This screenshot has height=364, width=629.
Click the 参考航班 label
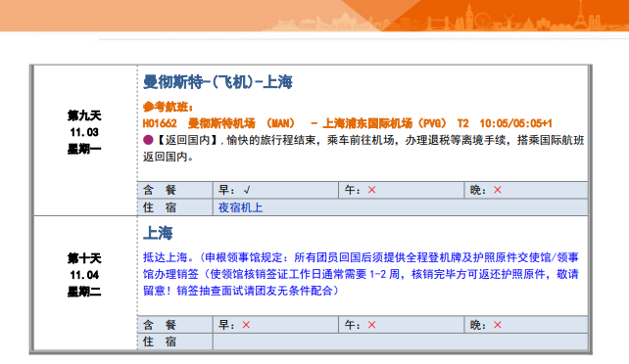tap(169, 107)
